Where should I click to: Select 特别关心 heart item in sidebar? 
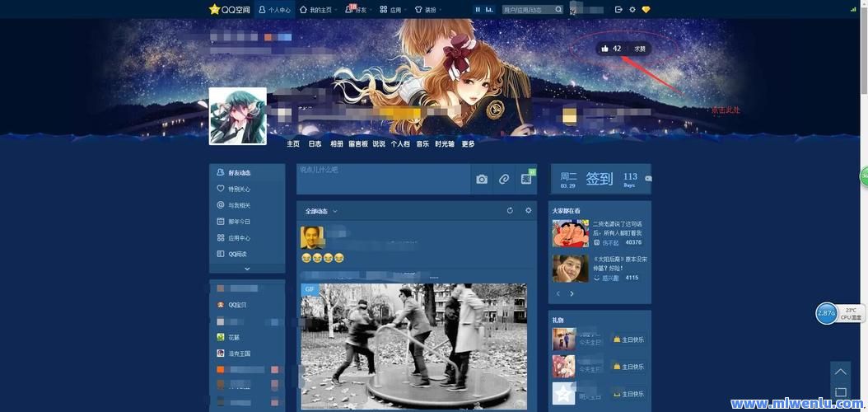[247, 189]
